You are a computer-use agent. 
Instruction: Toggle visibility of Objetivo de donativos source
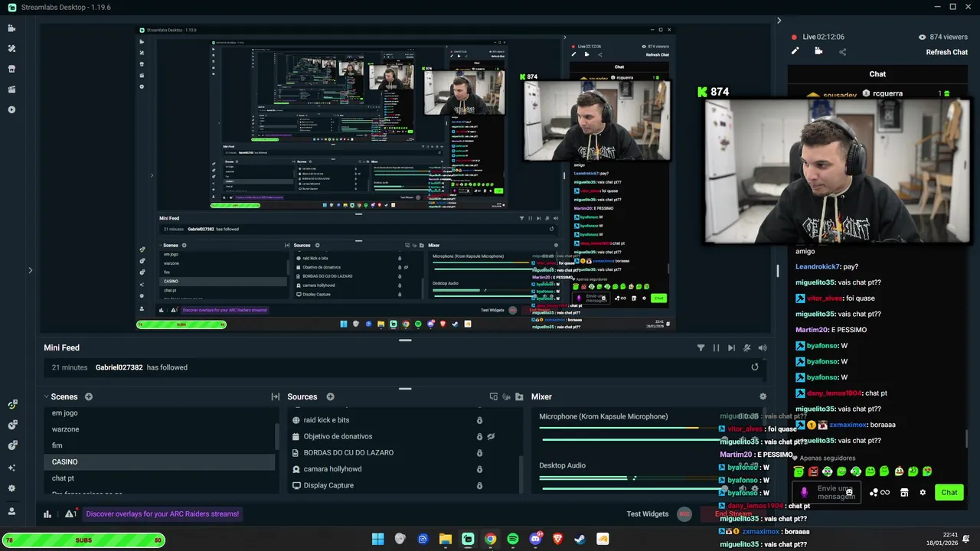(492, 436)
